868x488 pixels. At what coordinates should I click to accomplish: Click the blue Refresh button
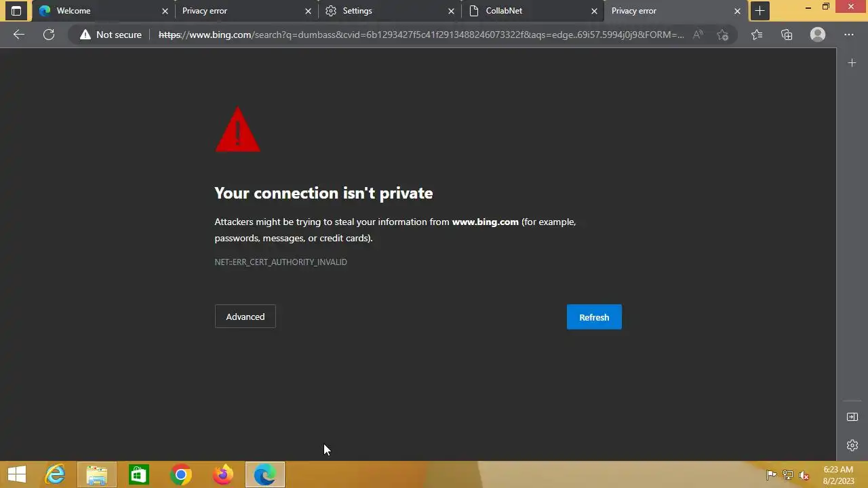point(594,317)
